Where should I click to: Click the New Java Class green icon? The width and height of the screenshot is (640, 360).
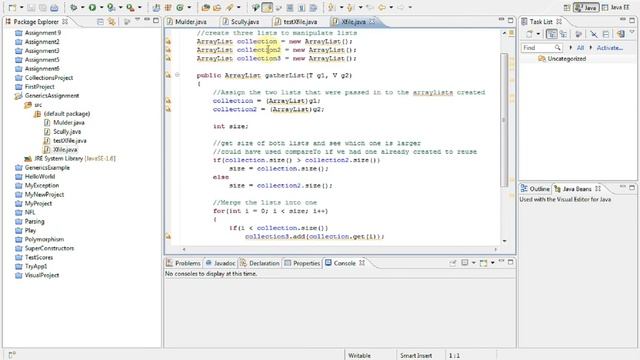[x=180, y=7]
